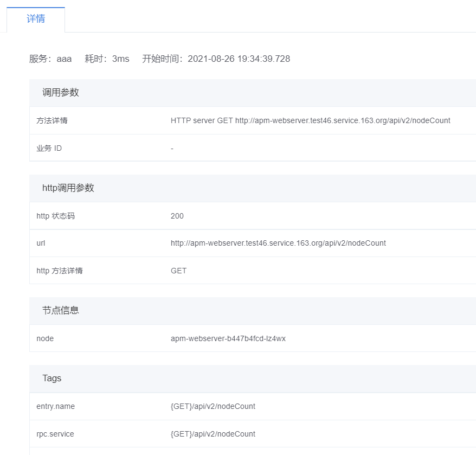Click the url value in http调用参数
Screen dimensions: 476x455
(278, 243)
